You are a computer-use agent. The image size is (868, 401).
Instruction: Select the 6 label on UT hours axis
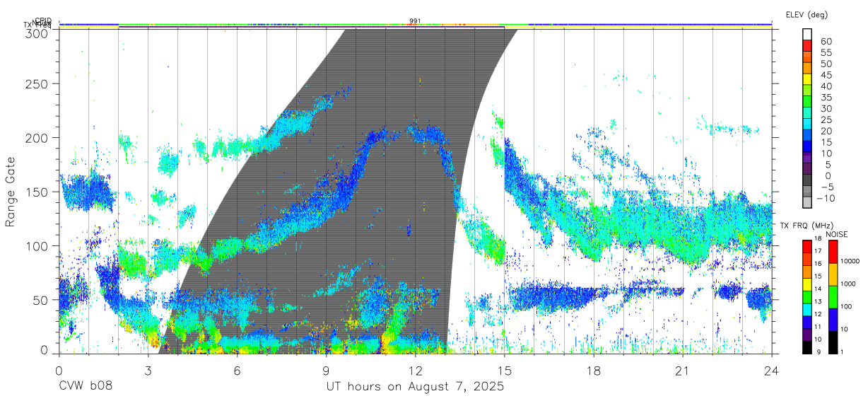pos(237,371)
